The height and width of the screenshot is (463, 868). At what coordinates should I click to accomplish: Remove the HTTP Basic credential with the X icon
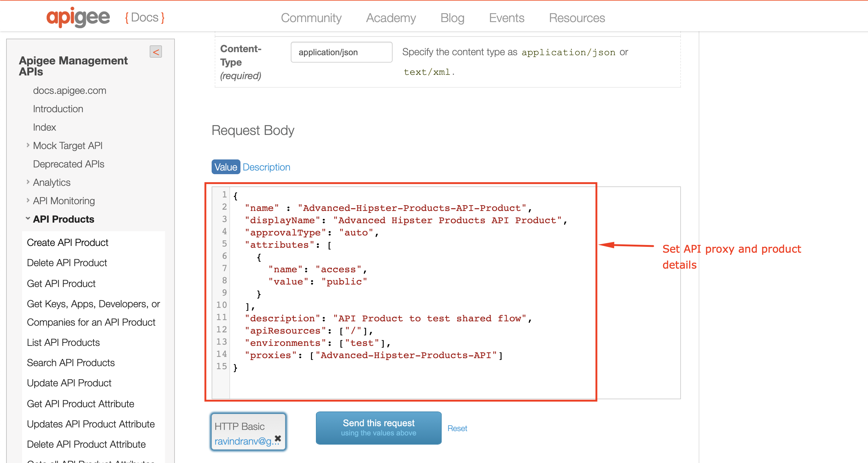pos(278,438)
